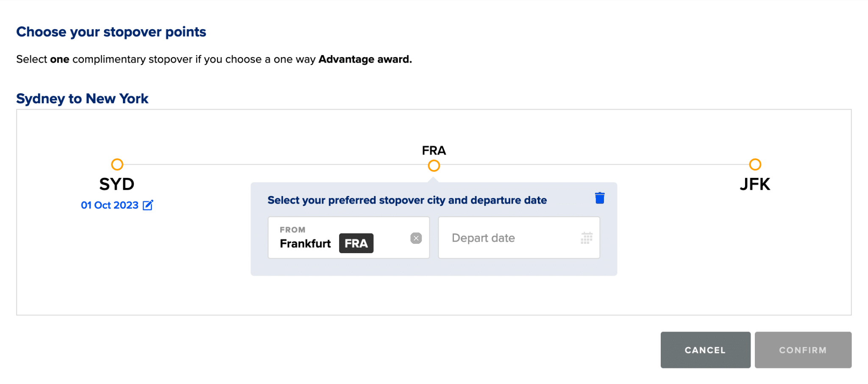Viewport: 868px width, 384px height.
Task: Select the JFK destination circle marker
Action: click(x=755, y=164)
